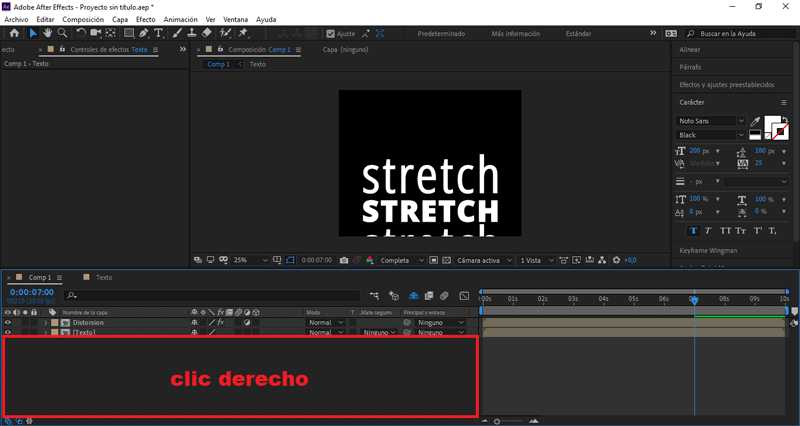Take snapshot with the camera icon
This screenshot has width=800, height=426.
click(x=344, y=260)
